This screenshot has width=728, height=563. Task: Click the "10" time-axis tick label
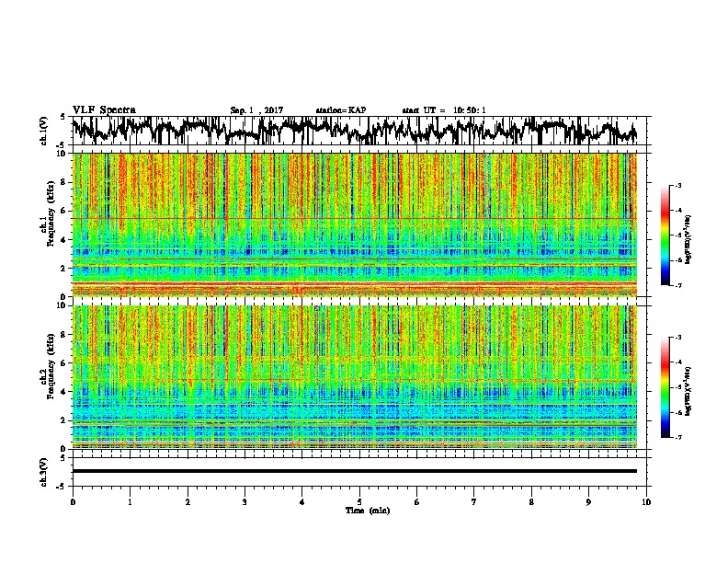(x=646, y=502)
